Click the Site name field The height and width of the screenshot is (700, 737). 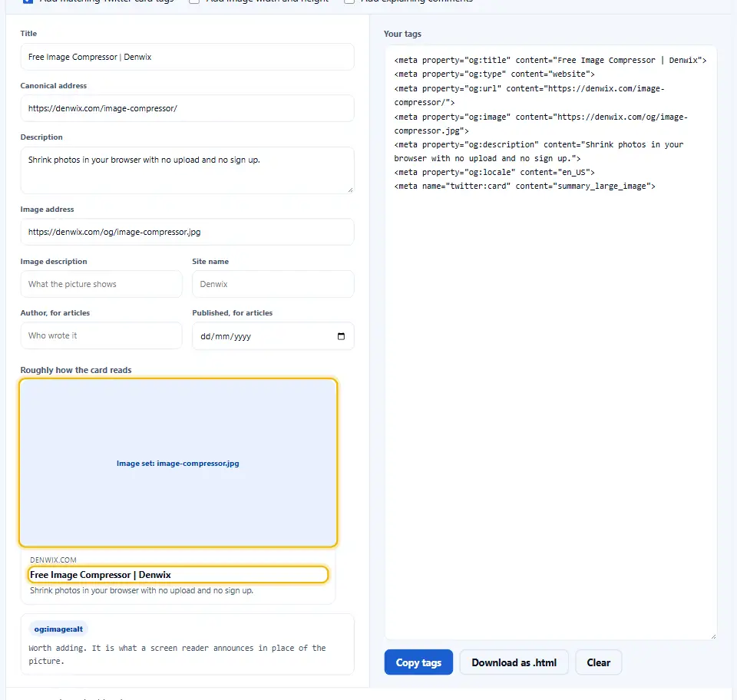pos(273,284)
